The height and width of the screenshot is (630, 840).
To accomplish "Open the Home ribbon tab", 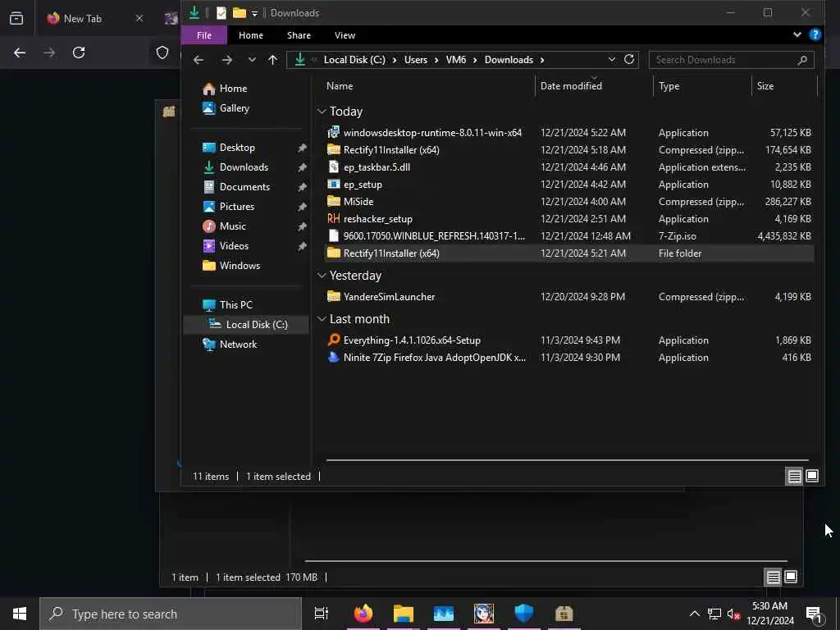I will tap(251, 35).
